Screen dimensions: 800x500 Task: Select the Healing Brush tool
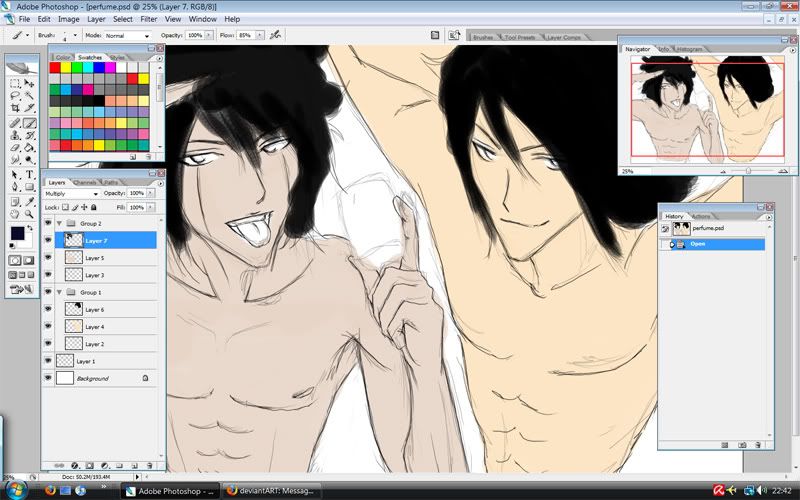[15, 123]
